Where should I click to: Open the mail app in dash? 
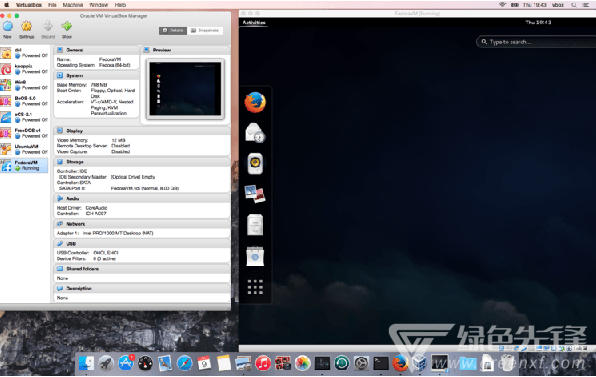click(255, 133)
